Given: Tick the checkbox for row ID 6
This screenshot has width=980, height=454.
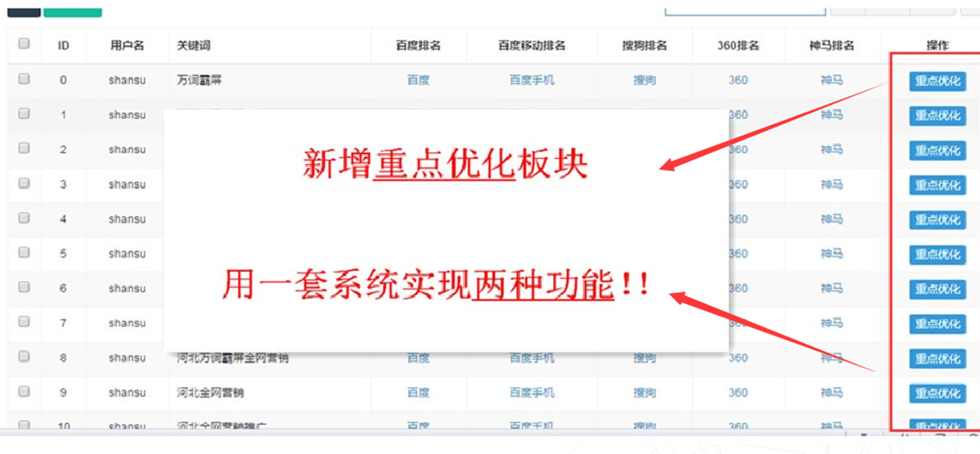Looking at the screenshot, I should pos(24,287).
